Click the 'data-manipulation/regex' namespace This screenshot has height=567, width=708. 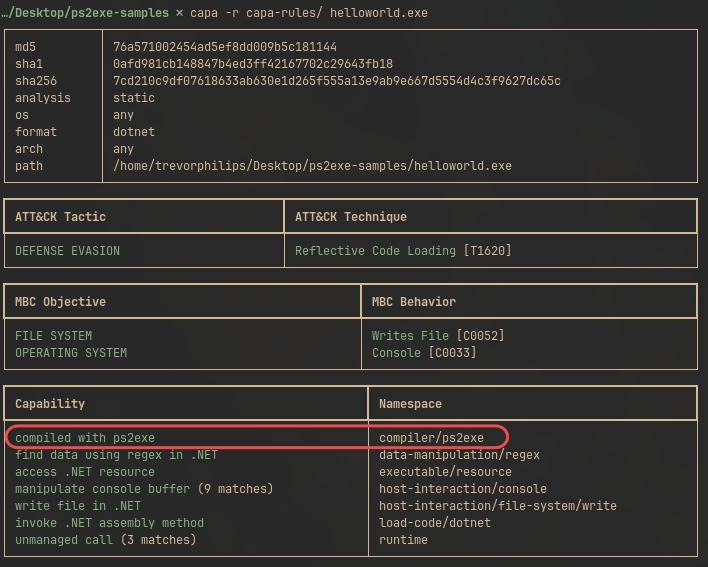point(459,455)
